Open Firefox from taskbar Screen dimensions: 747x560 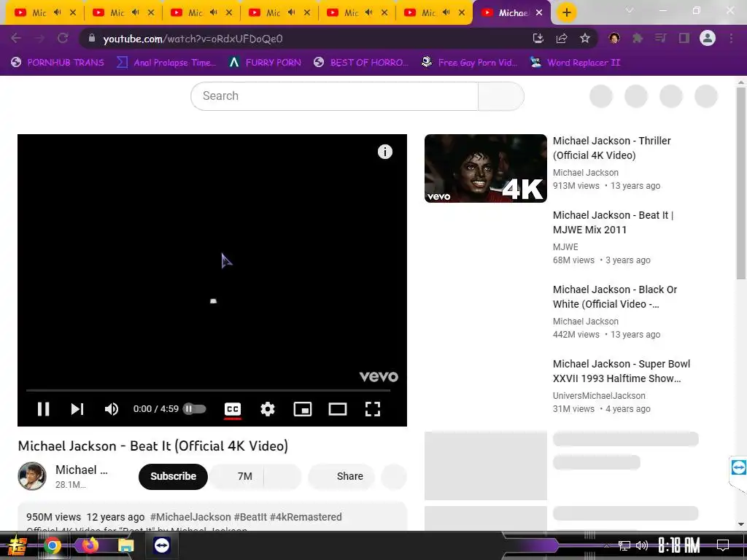coord(90,545)
